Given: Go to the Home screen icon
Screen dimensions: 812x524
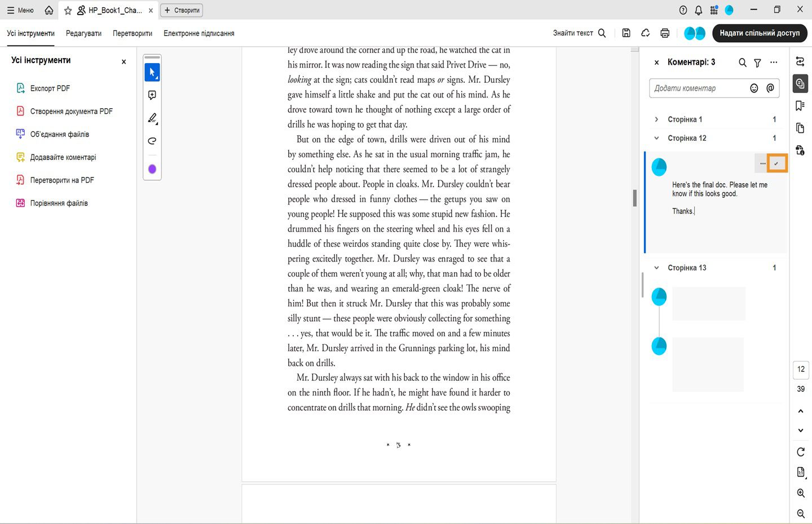Looking at the screenshot, I should point(49,10).
